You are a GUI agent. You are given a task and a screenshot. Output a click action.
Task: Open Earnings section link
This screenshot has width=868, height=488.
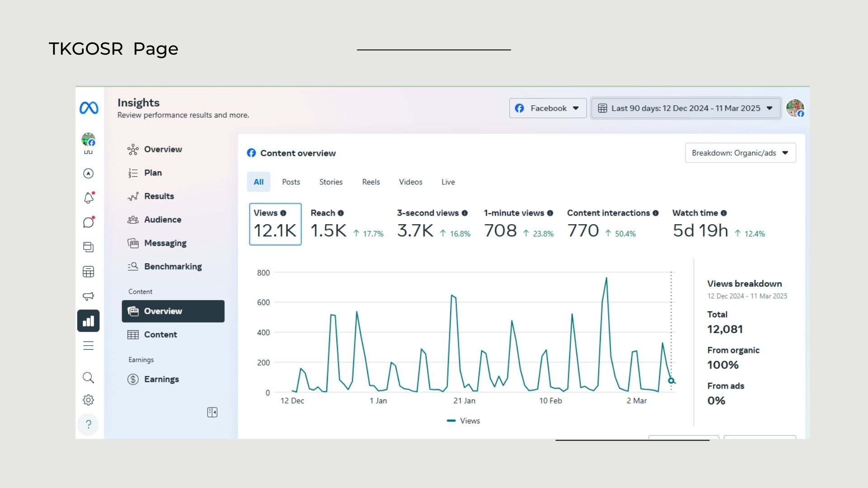(x=161, y=380)
